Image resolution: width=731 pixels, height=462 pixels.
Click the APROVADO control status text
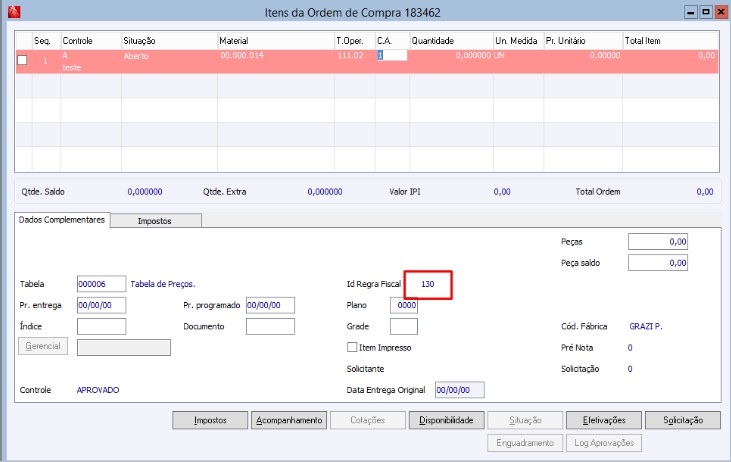tap(98, 390)
